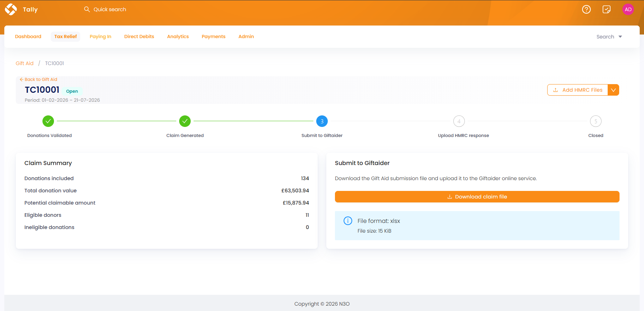Click the Tally logo icon

11,9
